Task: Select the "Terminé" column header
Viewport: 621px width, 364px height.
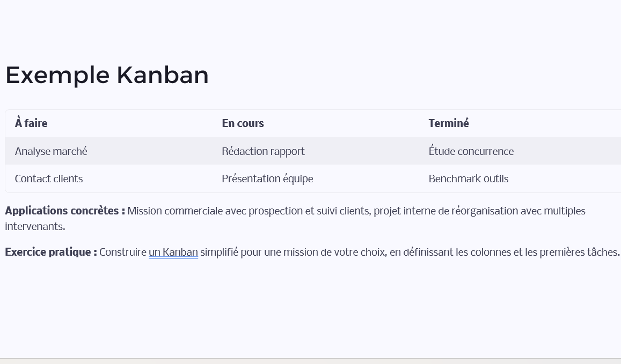Action: tap(449, 123)
